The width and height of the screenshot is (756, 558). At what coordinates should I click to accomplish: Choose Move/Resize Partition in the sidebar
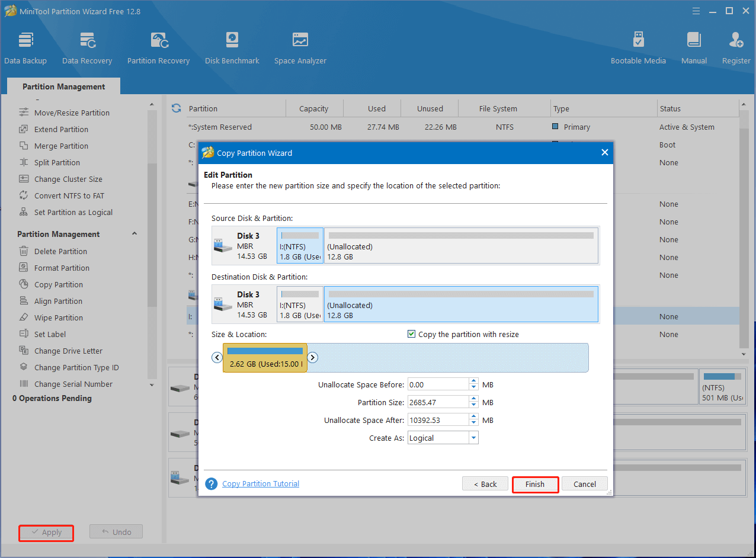72,113
